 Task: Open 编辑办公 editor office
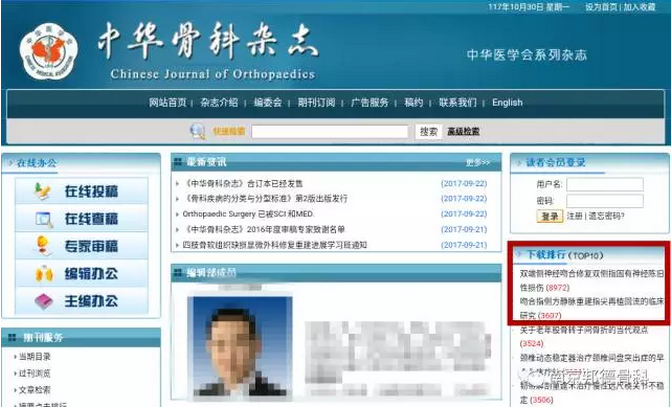point(81,273)
